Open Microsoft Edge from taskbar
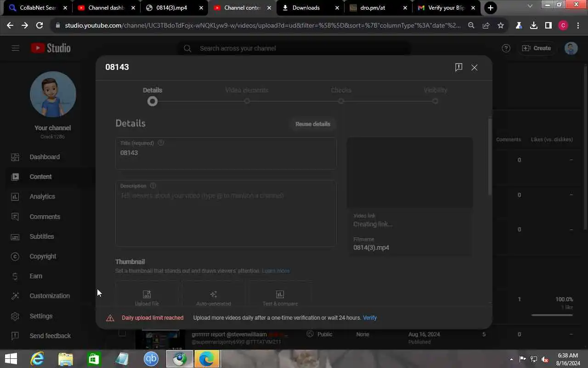This screenshot has width=588, height=368. [207, 359]
